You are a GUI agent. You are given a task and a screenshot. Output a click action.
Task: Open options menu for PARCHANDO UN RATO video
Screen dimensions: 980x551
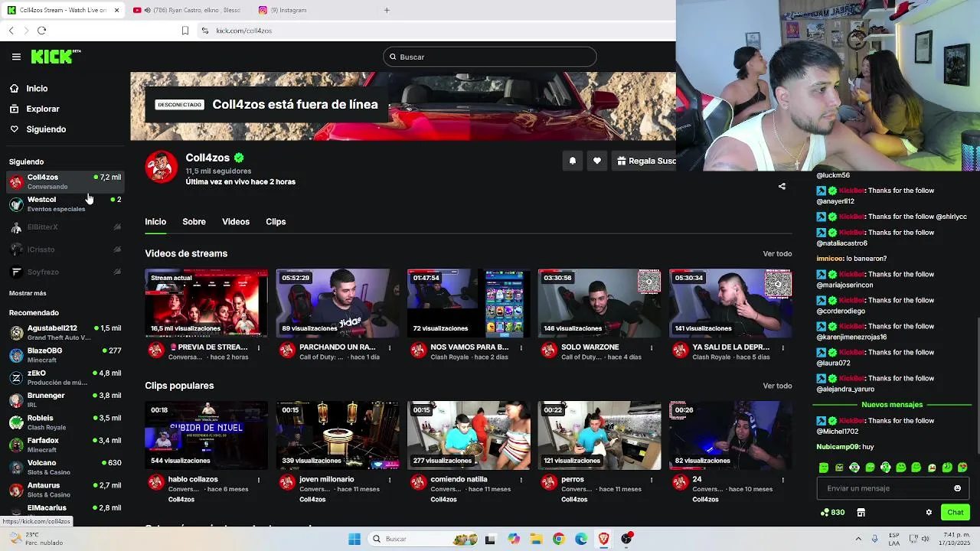[390, 347]
